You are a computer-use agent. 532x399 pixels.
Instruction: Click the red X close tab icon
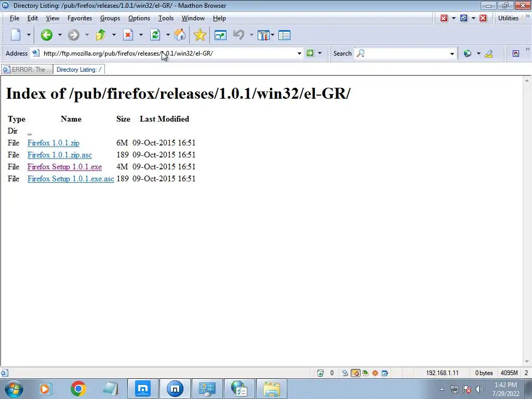444,18
